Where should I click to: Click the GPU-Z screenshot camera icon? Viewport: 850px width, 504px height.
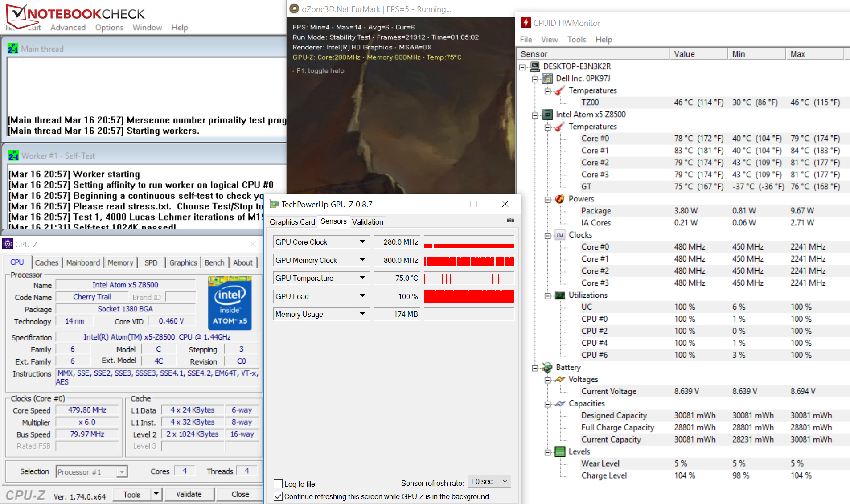point(510,221)
